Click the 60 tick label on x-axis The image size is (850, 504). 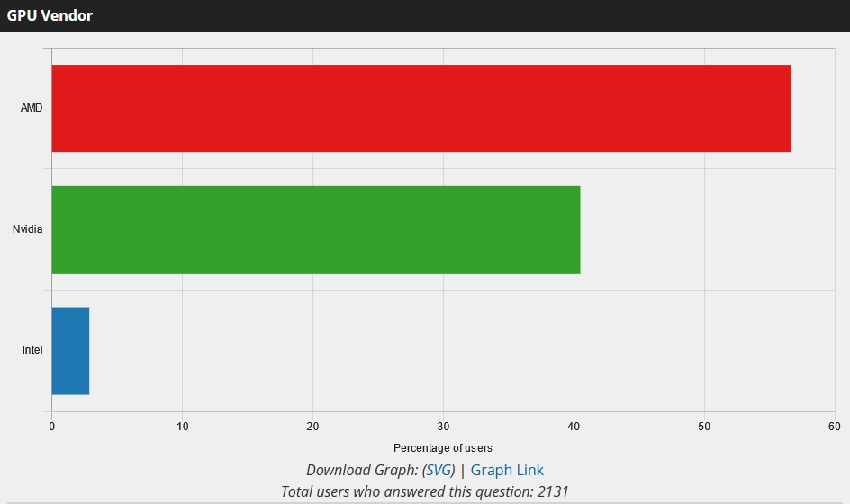point(835,427)
